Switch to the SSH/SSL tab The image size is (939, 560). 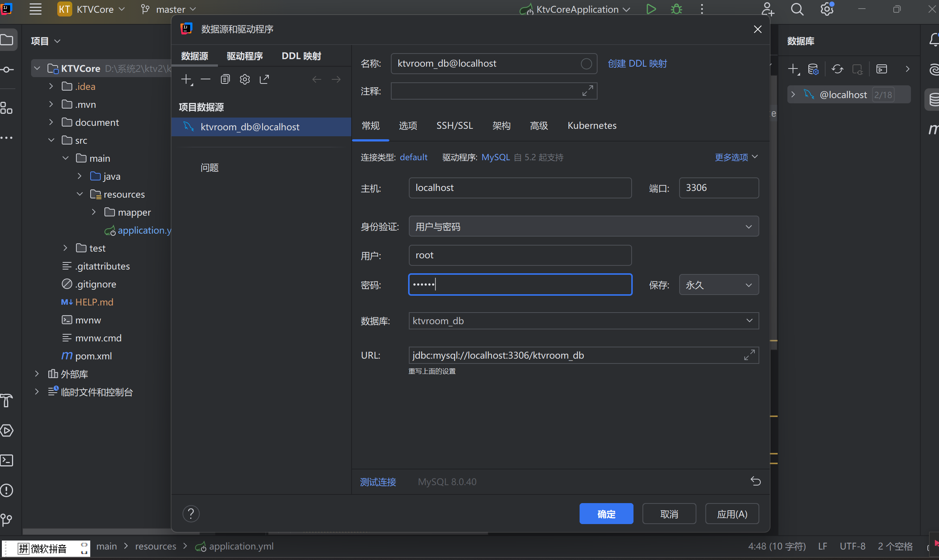[455, 126]
